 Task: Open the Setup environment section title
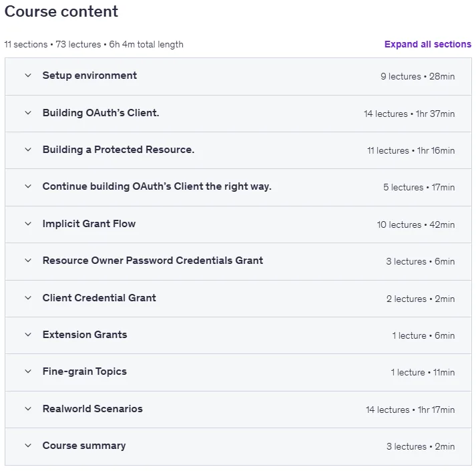point(89,75)
